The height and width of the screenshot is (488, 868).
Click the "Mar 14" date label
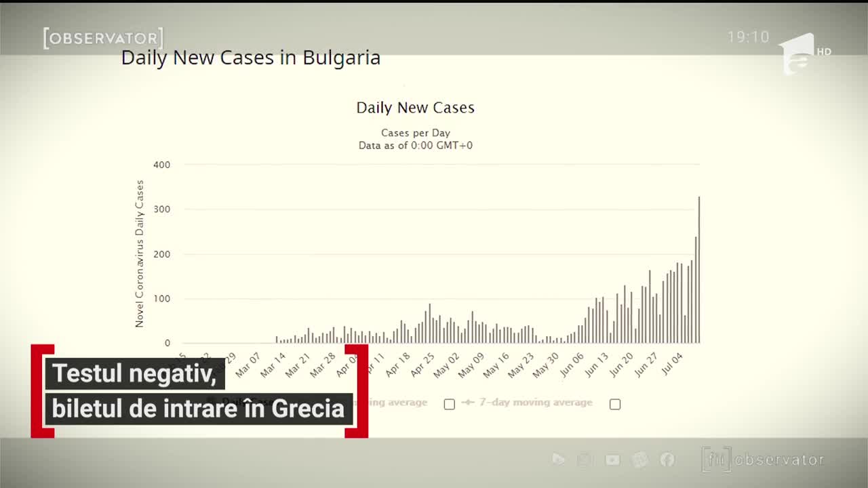point(273,365)
